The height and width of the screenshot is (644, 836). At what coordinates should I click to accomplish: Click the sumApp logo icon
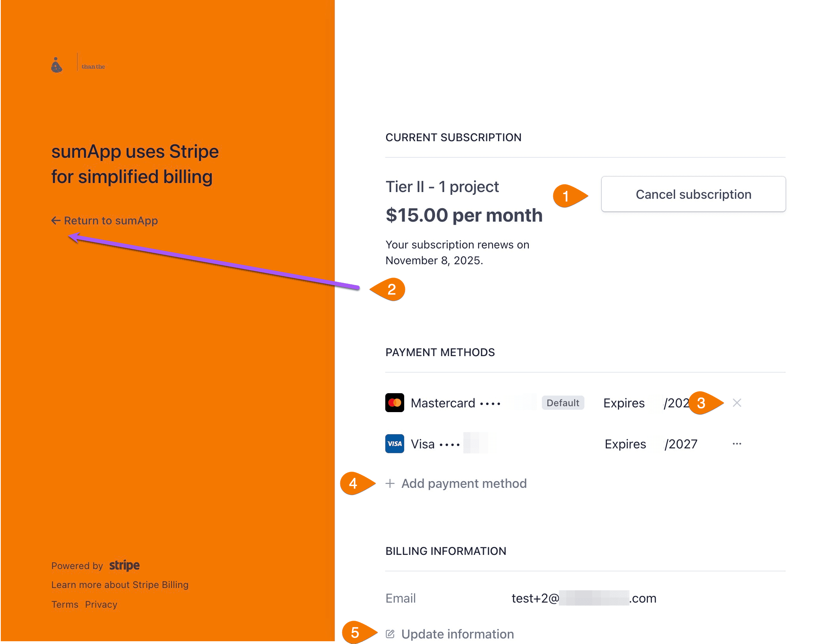57,65
